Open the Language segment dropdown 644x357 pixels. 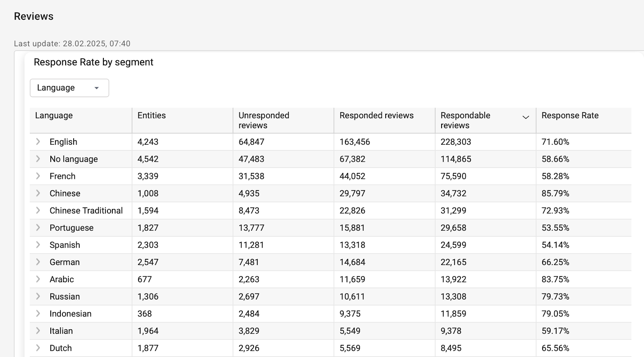click(x=69, y=88)
